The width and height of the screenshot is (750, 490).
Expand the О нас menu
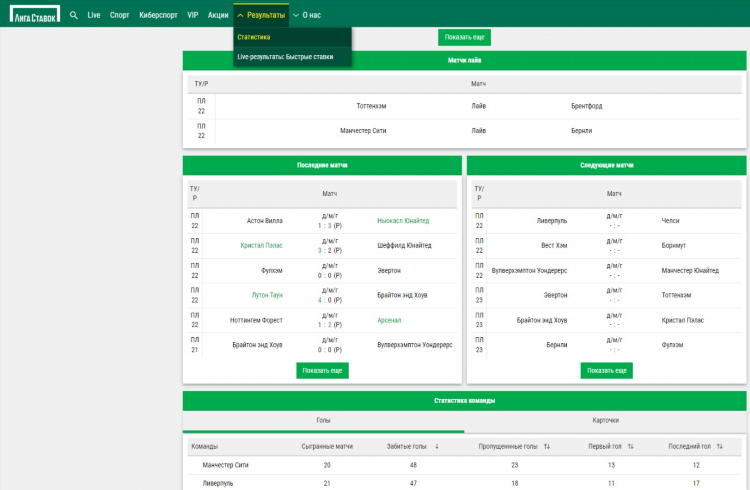click(307, 15)
